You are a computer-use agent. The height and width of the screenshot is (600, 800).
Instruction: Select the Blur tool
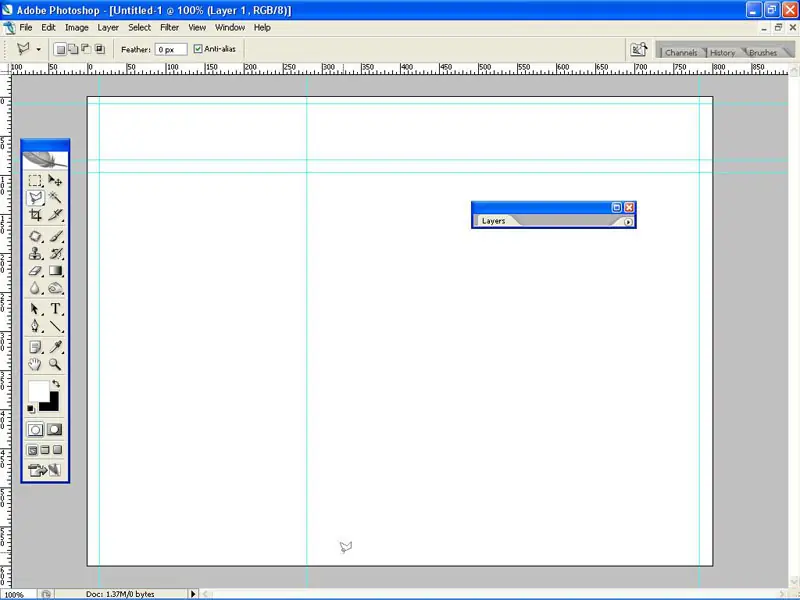point(35,288)
